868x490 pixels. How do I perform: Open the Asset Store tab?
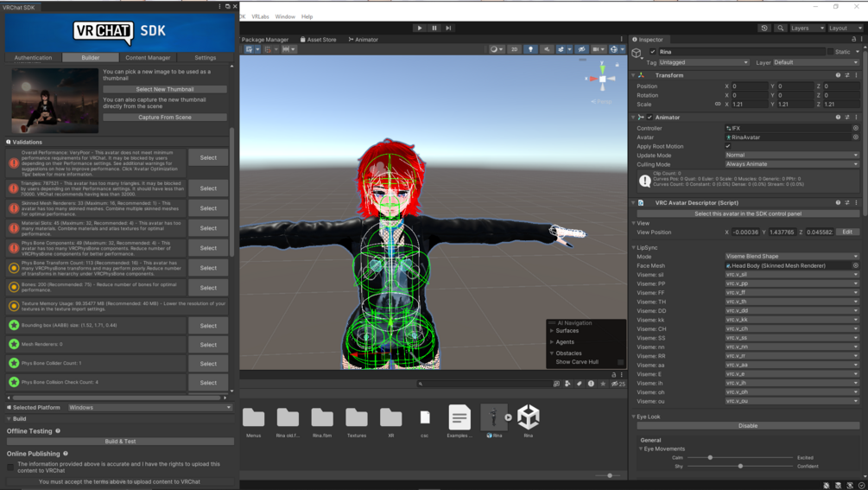(319, 39)
